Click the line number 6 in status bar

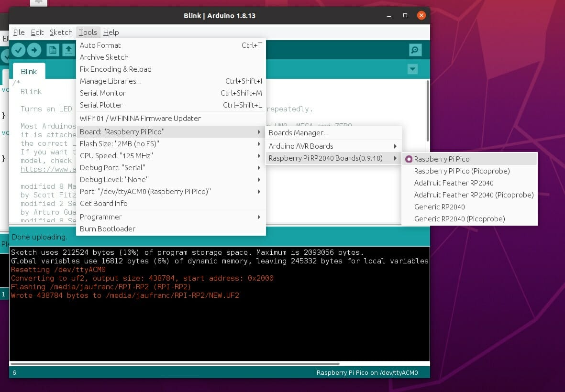coord(14,372)
